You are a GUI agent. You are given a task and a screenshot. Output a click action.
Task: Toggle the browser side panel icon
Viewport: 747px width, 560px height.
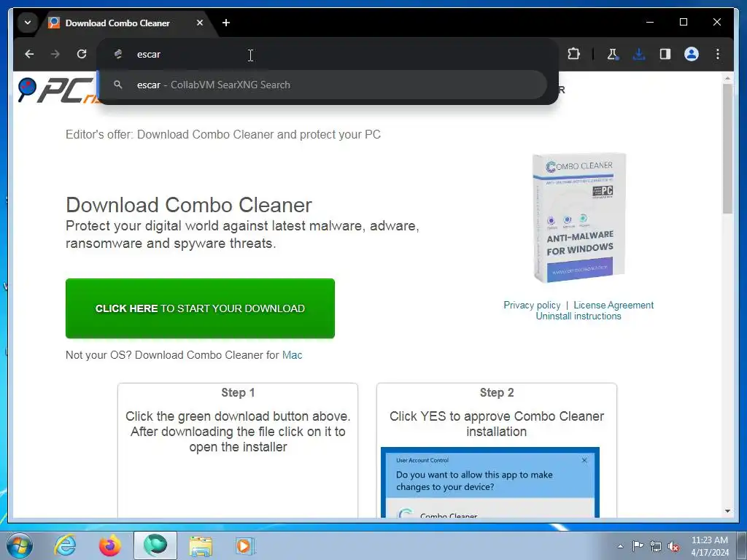(665, 54)
